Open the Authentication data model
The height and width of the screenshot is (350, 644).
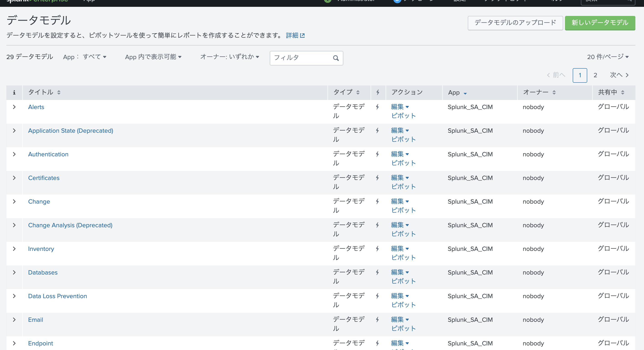[48, 154]
